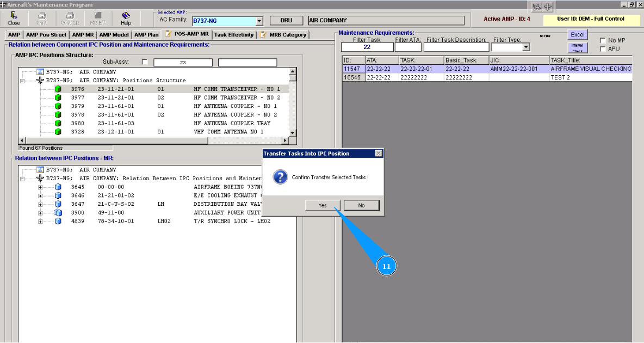Image resolution: width=644 pixels, height=343 pixels.
Task: Export with the Excel button
Action: 577,35
